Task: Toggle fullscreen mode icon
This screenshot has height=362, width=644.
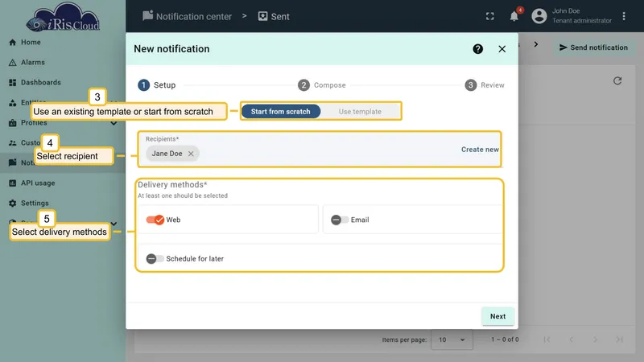Action: tap(490, 16)
